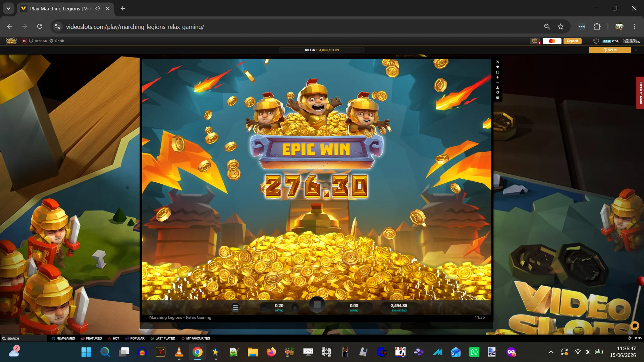Open the Hot games category
Image resolution: width=644 pixels, height=362 pixels.
[114, 339]
